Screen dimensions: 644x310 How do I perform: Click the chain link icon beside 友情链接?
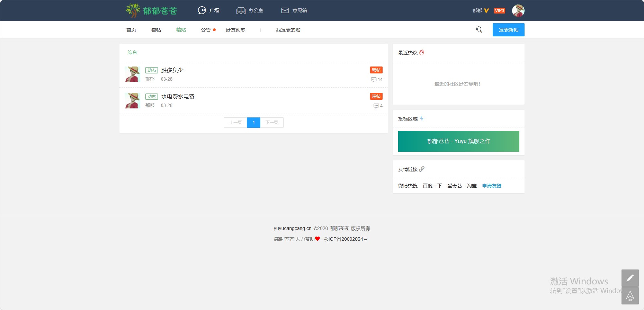[422, 169]
